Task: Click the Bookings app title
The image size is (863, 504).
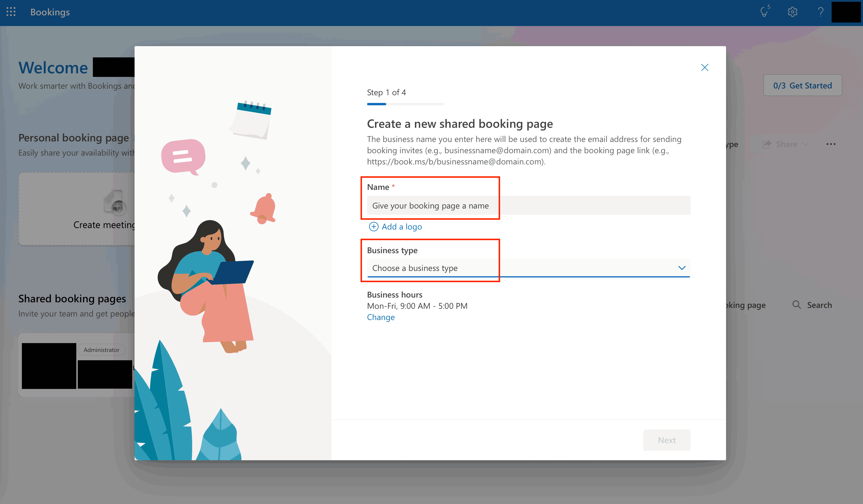Action: point(50,12)
